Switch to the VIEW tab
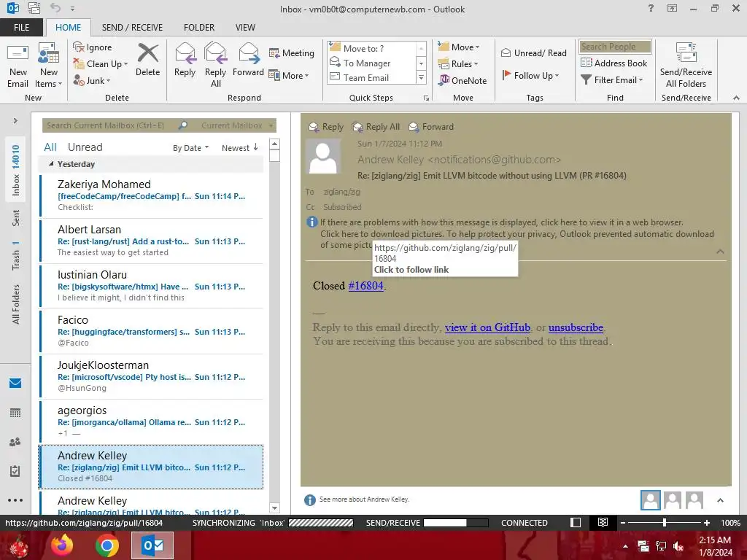Screen dimensions: 747x560 tap(245, 28)
